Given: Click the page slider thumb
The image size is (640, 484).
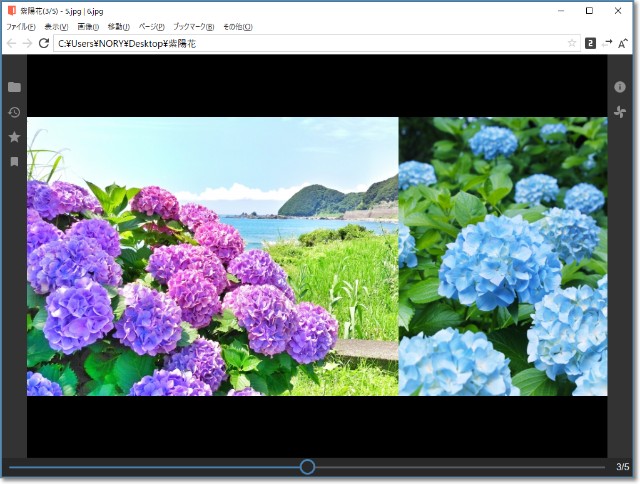Looking at the screenshot, I should click(x=307, y=467).
